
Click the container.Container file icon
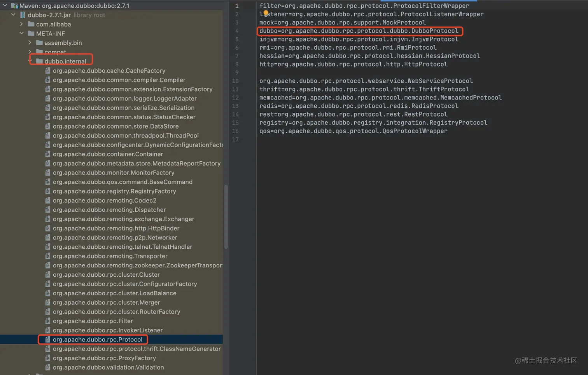click(x=48, y=154)
